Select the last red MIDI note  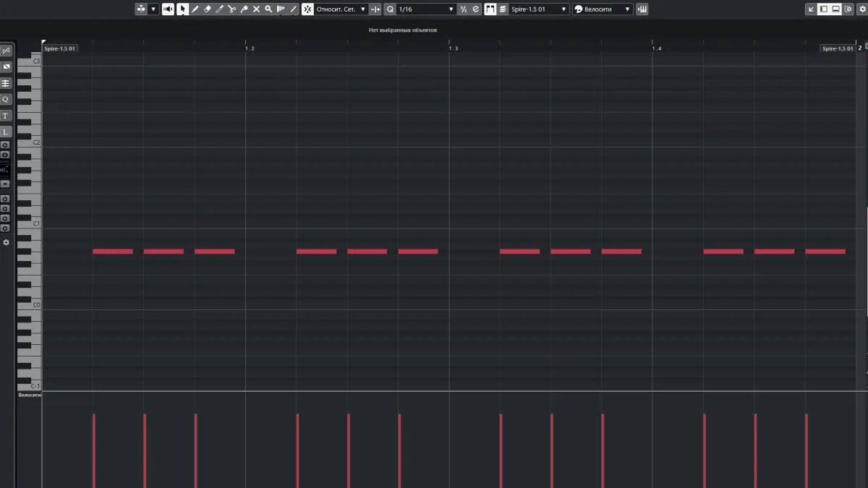tap(825, 252)
